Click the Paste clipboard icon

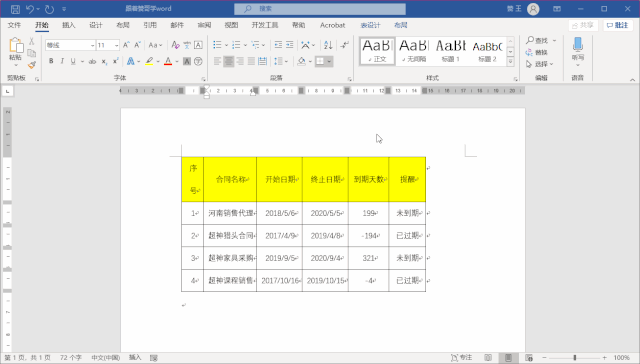click(x=16, y=46)
